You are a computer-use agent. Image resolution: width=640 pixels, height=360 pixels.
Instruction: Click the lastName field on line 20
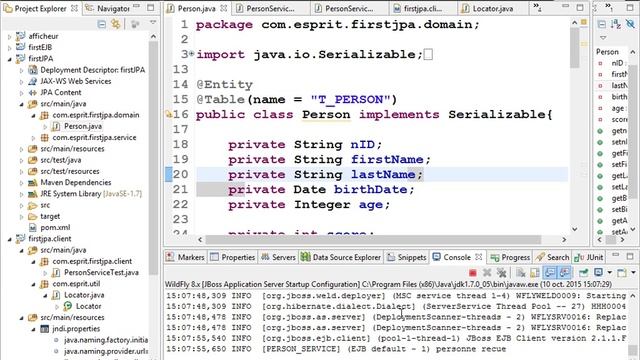pos(383,175)
